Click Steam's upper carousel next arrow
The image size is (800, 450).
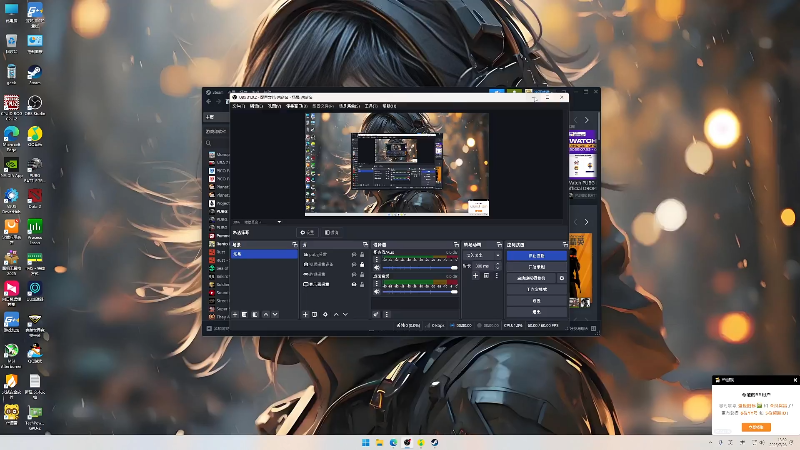pyautogui.click(x=587, y=120)
